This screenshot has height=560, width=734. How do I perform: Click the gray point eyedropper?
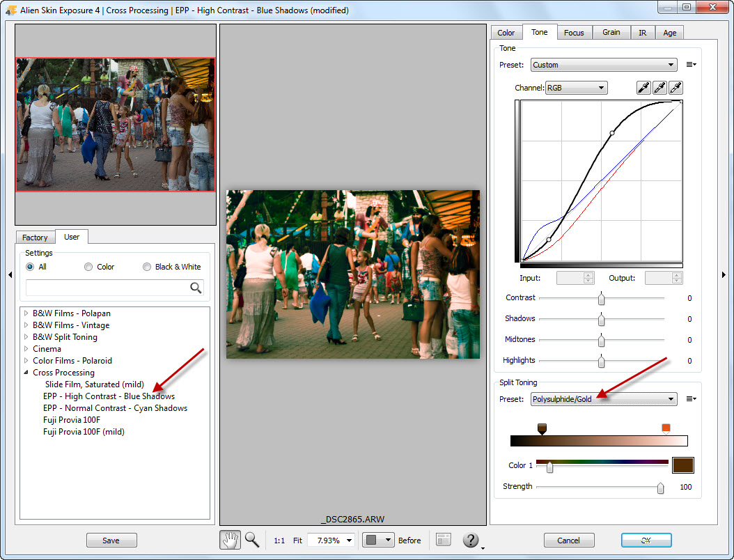tap(659, 88)
